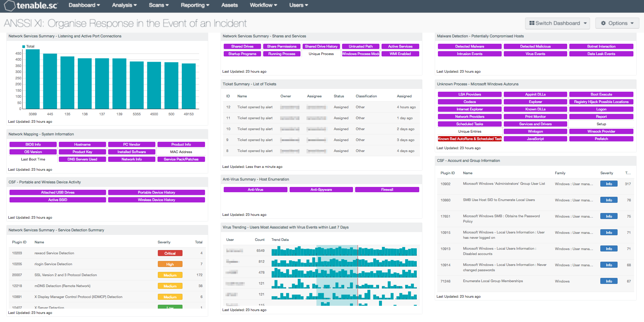Open ticket 12 opened by alert
This screenshot has height=322, width=644.
[321, 107]
